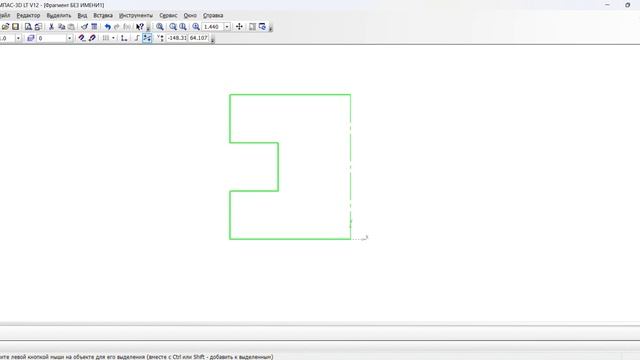Open the Инструменты menu

click(136, 16)
